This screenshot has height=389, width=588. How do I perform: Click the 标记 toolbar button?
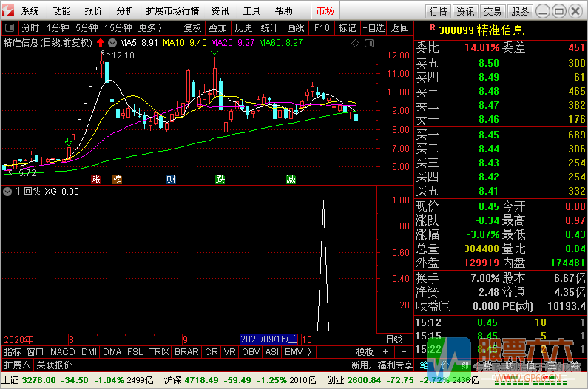(347, 28)
